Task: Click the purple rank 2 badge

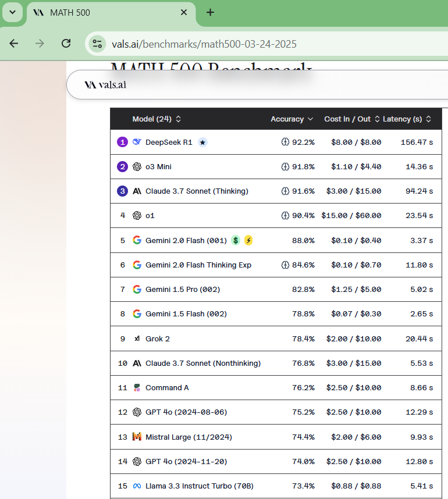Action: pyautogui.click(x=123, y=166)
